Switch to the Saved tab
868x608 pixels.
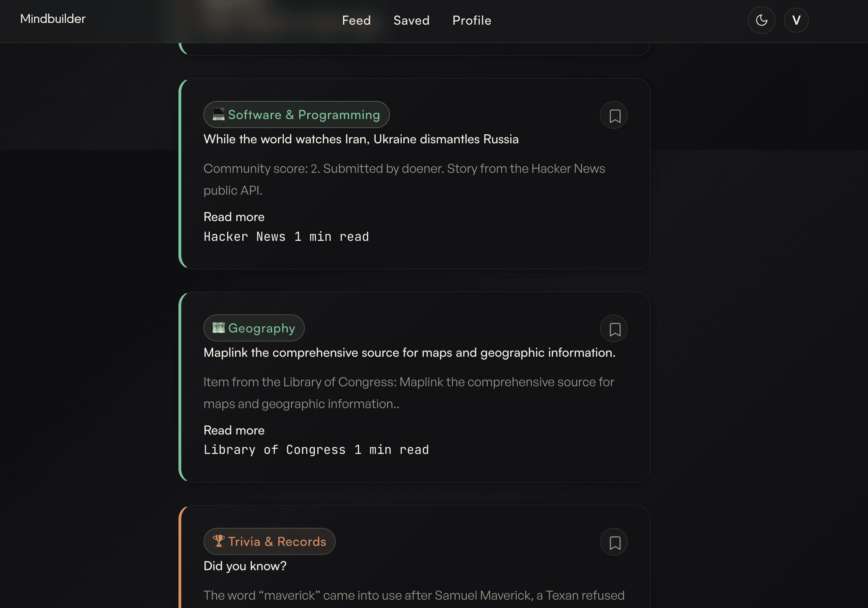(411, 20)
